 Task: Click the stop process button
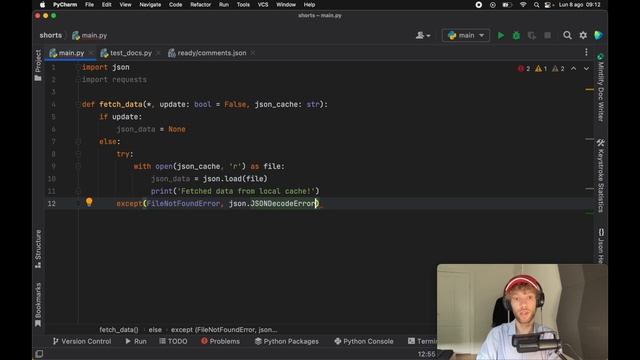tap(547, 36)
